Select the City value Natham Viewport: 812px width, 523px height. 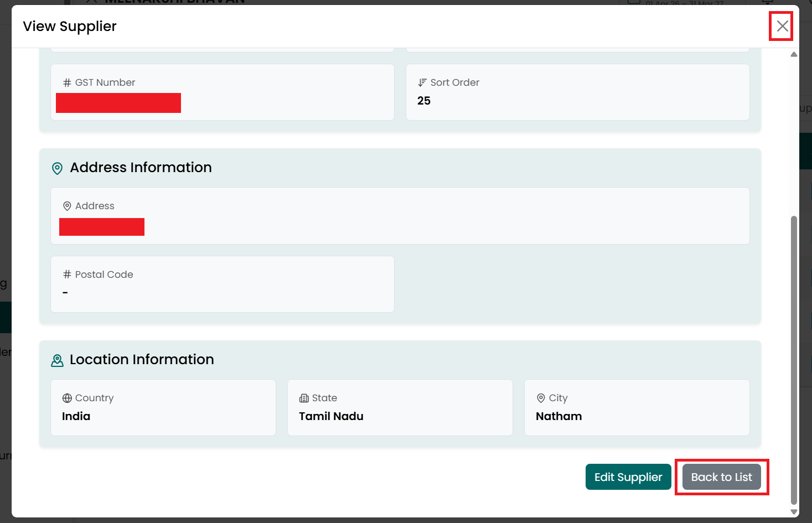pyautogui.click(x=558, y=416)
